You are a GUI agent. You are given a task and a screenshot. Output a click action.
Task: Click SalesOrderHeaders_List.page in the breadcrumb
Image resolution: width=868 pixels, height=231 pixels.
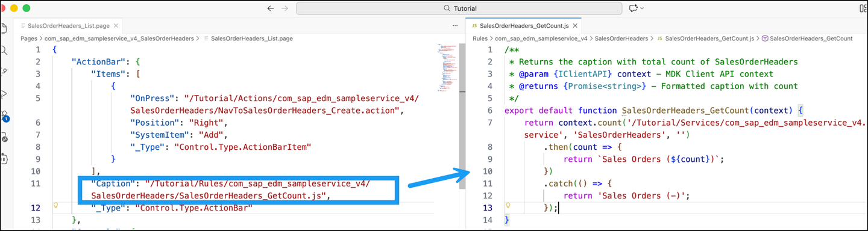[251, 38]
